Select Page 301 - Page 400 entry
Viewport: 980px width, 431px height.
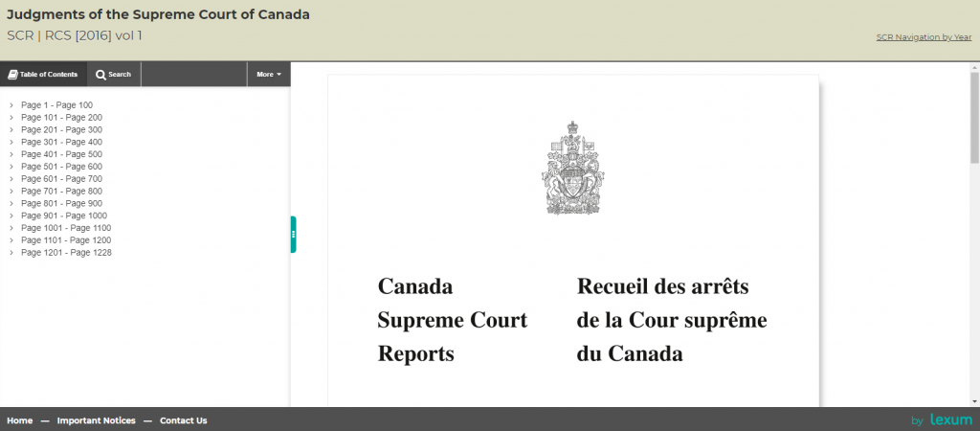[x=61, y=142]
